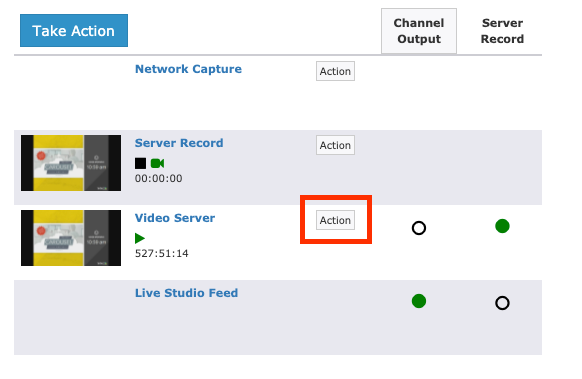Screen dimensions: 582x379
Task: Select Video Server for Channel Output radio
Action: coord(419,228)
